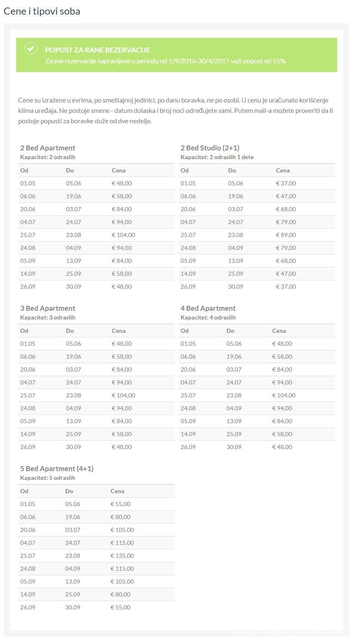This screenshot has width=355, height=644.
Task: Click the "Cene i tipovi soba" heading
Action: point(42,11)
